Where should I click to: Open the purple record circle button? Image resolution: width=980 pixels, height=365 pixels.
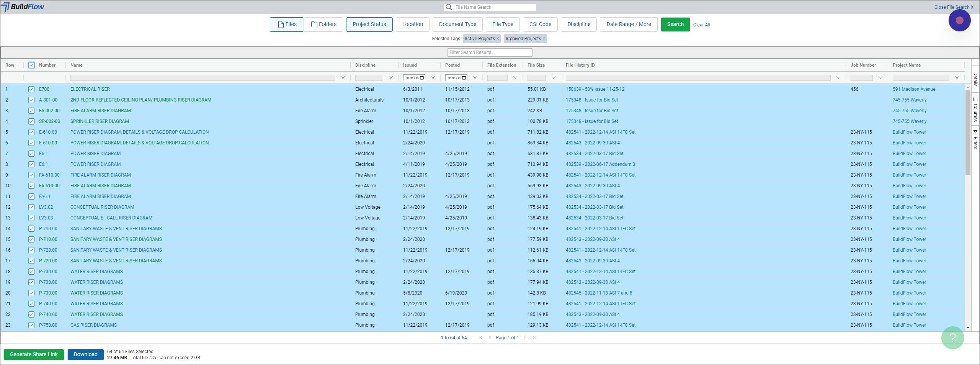(959, 21)
